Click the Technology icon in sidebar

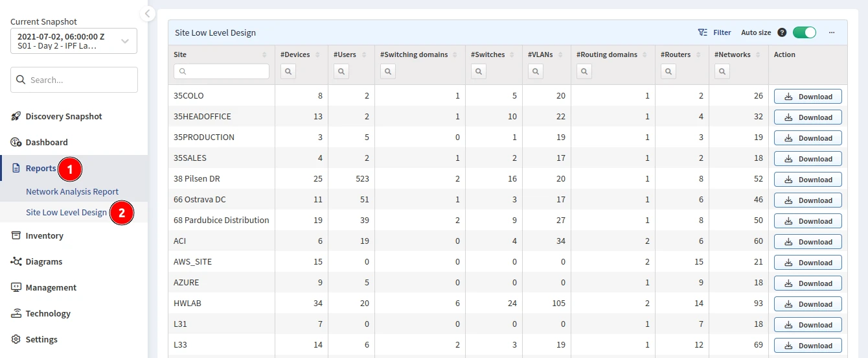pos(16,313)
